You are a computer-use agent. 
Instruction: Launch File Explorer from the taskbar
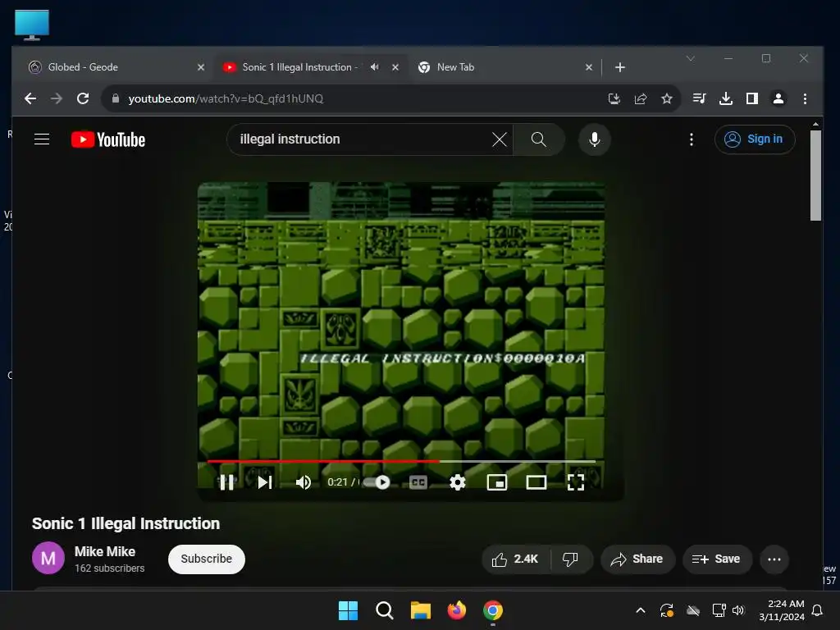coord(421,610)
